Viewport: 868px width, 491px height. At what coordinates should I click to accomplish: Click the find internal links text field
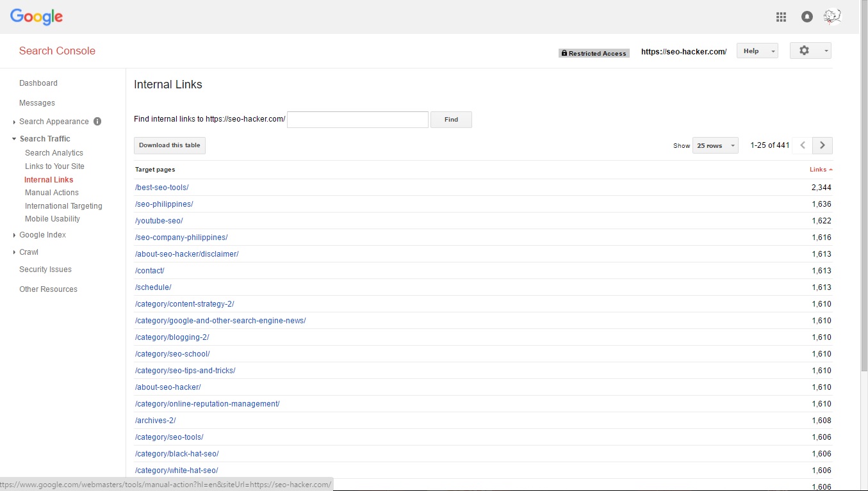click(x=357, y=120)
